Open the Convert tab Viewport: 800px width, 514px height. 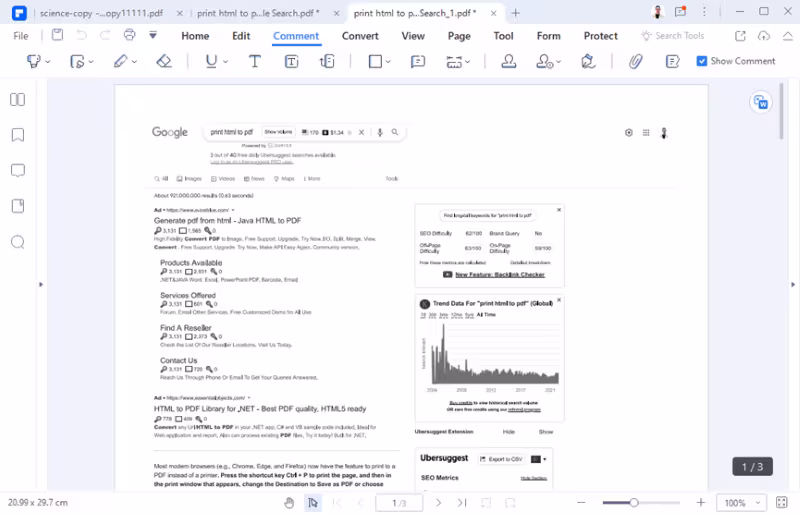(x=360, y=36)
